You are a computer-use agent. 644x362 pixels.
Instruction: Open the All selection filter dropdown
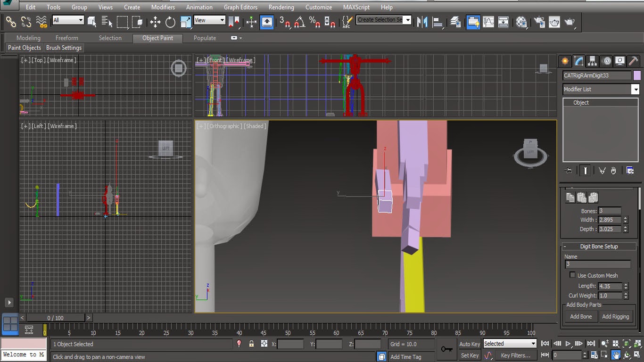pos(68,20)
